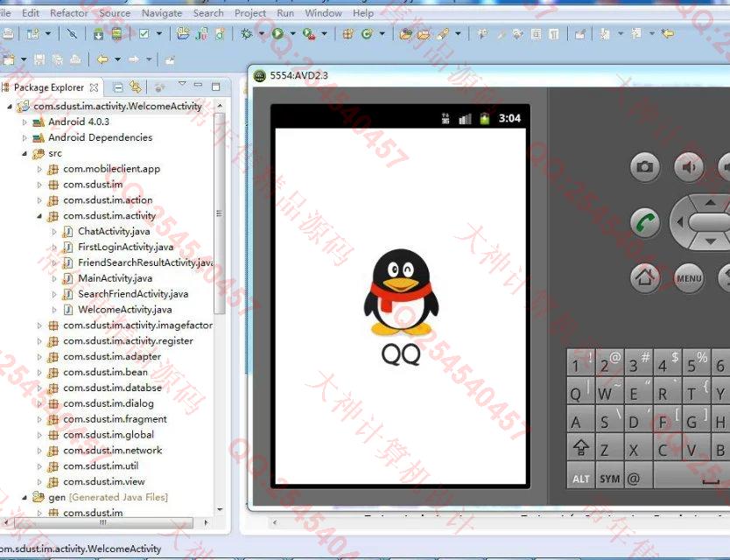
Task: Click D-pad up arrow on emulator
Action: [711, 202]
